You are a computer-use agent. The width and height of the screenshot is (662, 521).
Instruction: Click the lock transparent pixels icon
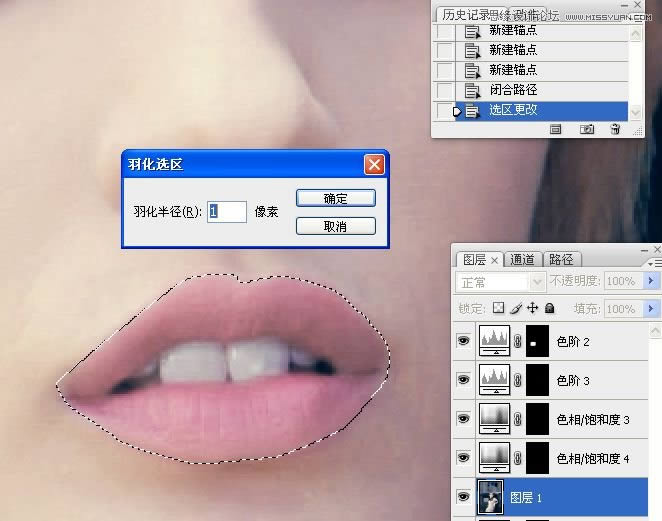(499, 309)
